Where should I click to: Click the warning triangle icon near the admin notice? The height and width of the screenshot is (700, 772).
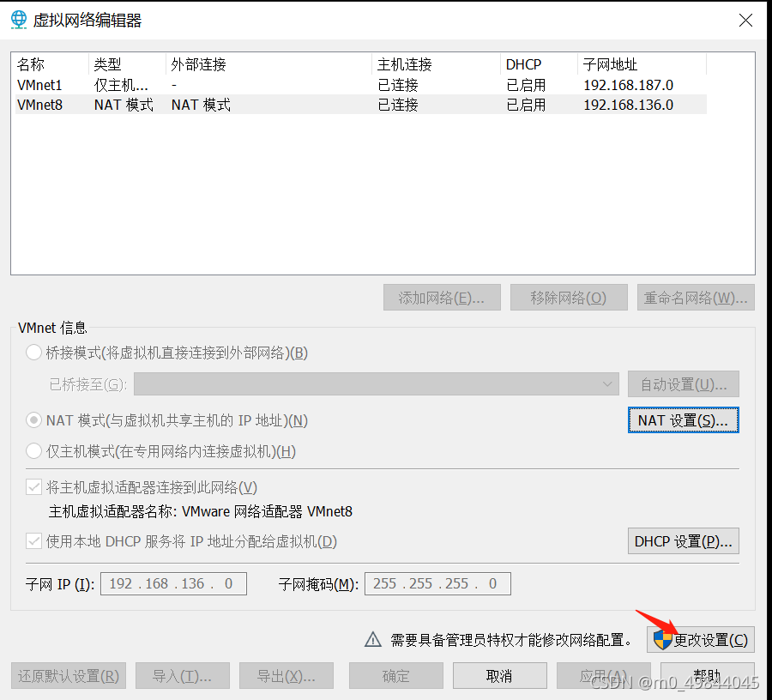click(373, 639)
